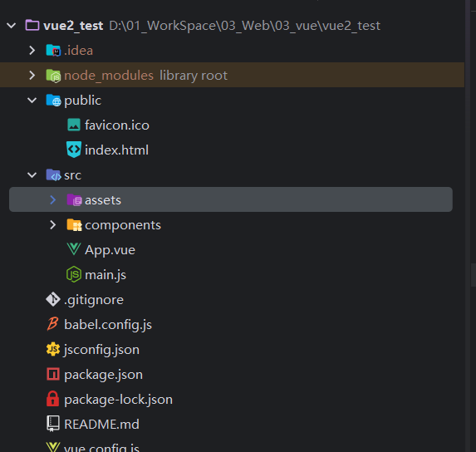Collapse the public folder chevron
476x452 pixels.
click(32, 101)
